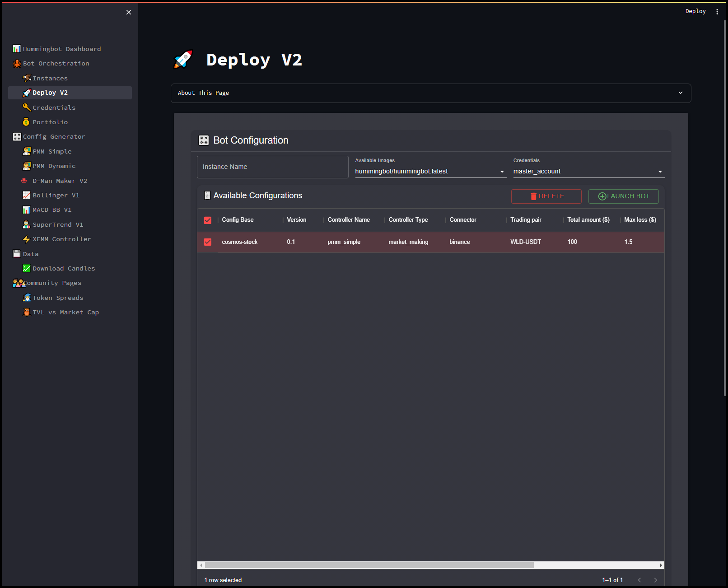Screen dimensions: 728x588
Task: Click the key icon beside Credentials
Action: pos(27,107)
